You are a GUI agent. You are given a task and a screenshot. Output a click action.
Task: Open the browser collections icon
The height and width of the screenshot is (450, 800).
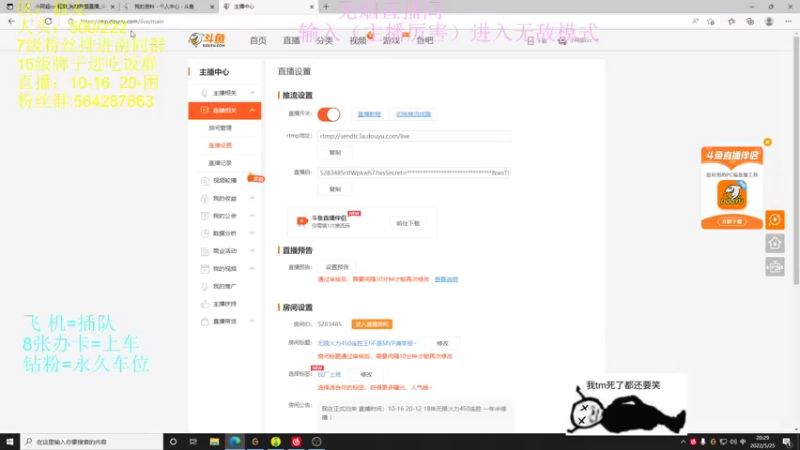(750, 21)
